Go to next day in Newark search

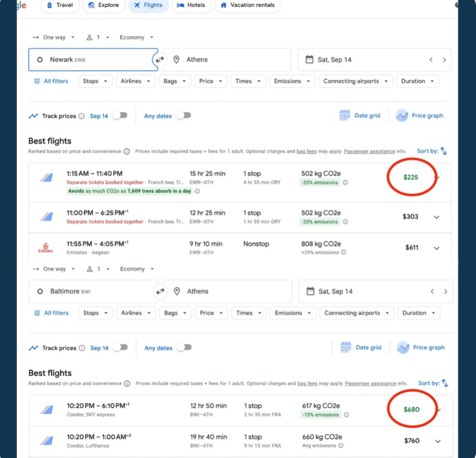(x=444, y=60)
